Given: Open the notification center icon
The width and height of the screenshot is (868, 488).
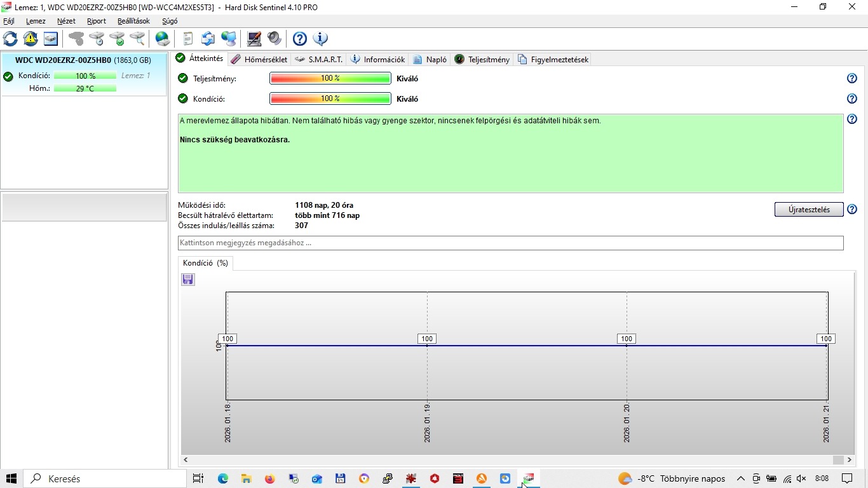Looking at the screenshot, I should (847, 478).
